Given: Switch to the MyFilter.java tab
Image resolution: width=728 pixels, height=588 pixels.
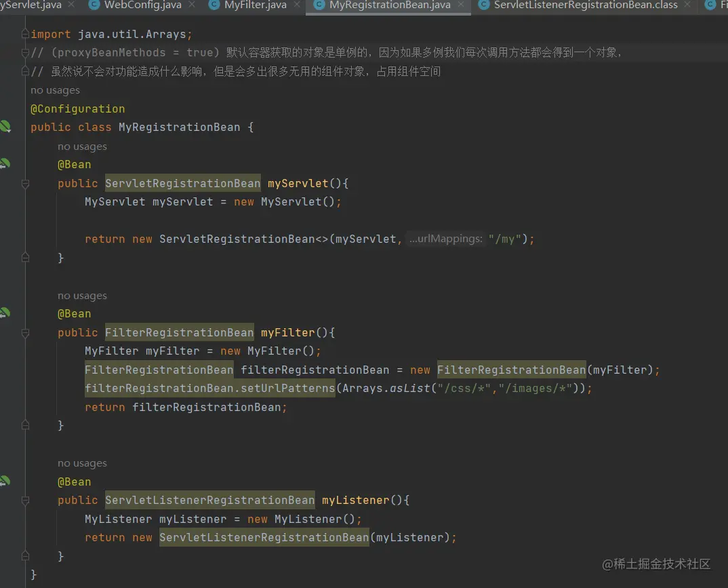Looking at the screenshot, I should [x=256, y=5].
